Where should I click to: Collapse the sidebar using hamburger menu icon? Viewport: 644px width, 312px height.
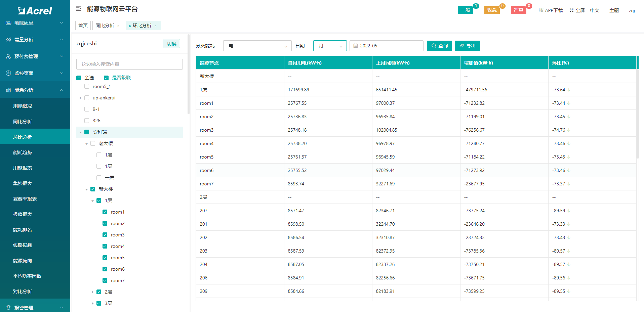[79, 9]
